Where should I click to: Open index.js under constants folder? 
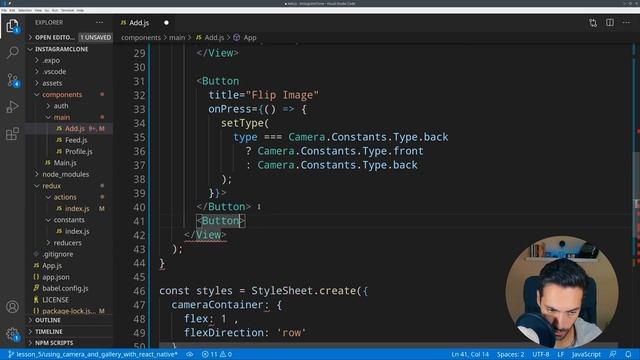(x=70, y=231)
